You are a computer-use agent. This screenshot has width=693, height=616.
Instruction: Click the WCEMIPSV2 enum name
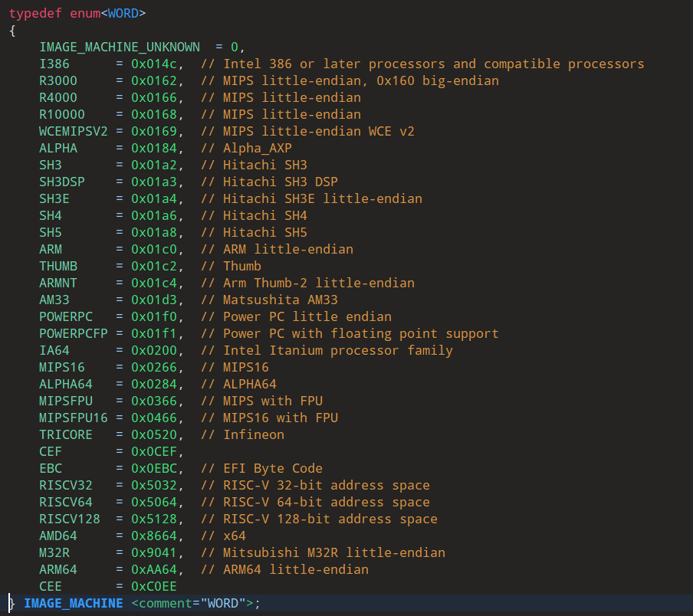(x=74, y=131)
